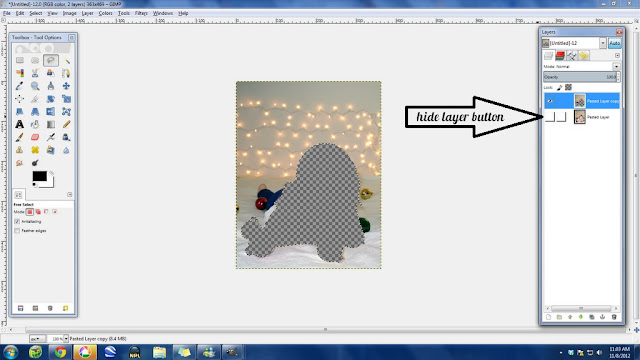This screenshot has width=640, height=360.
Task: Enable the Feather edges checkbox
Action: (17, 231)
